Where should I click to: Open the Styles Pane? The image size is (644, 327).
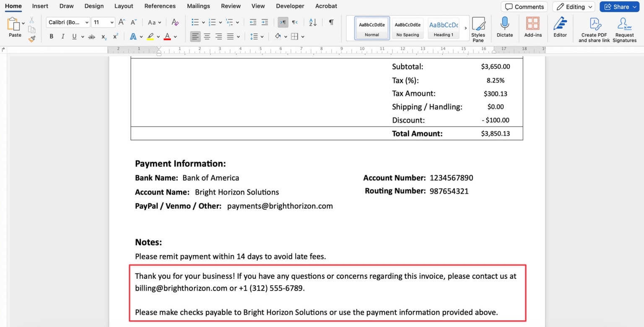[478, 28]
